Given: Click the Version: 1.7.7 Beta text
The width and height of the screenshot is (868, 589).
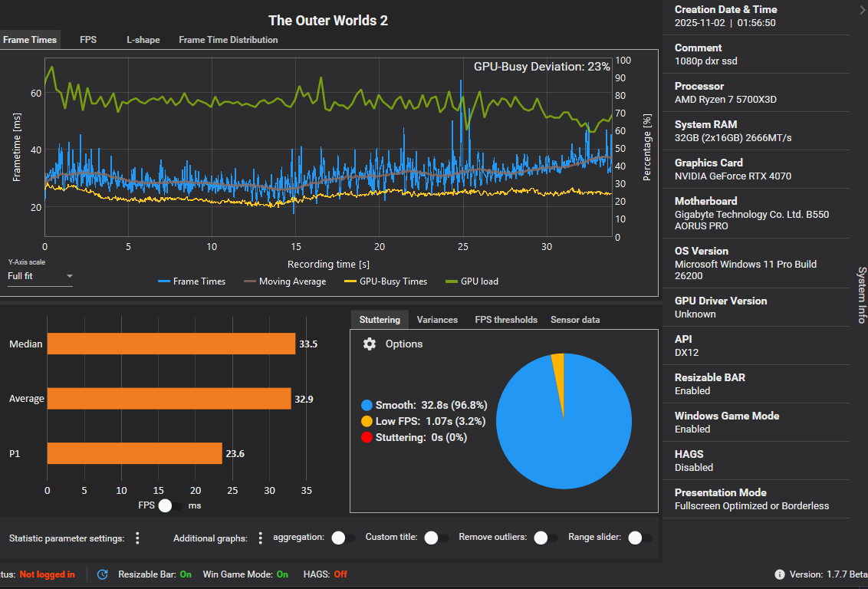Looking at the screenshot, I should coord(828,574).
